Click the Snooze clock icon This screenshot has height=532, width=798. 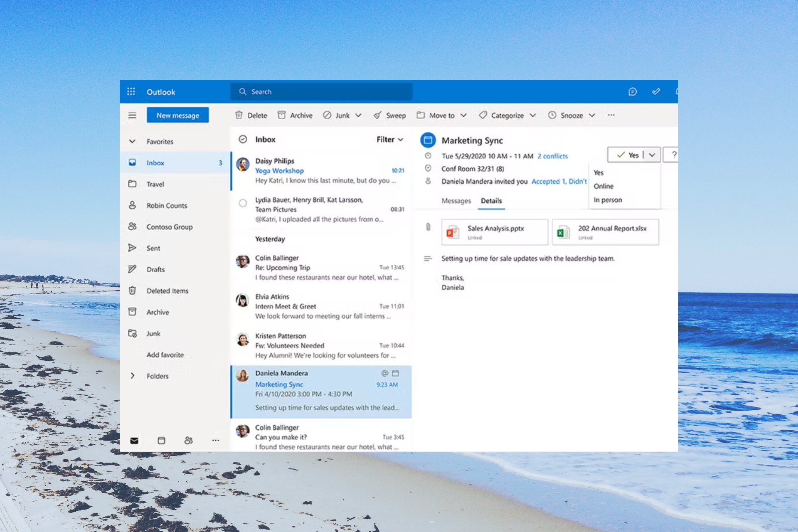(552, 115)
